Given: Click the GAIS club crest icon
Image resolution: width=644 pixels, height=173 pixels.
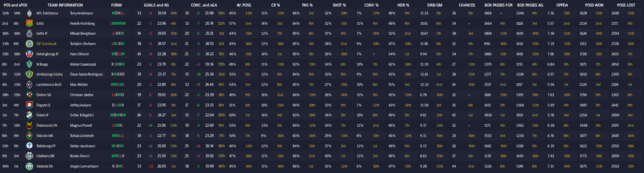Looking at the screenshot, I should 29,23.
